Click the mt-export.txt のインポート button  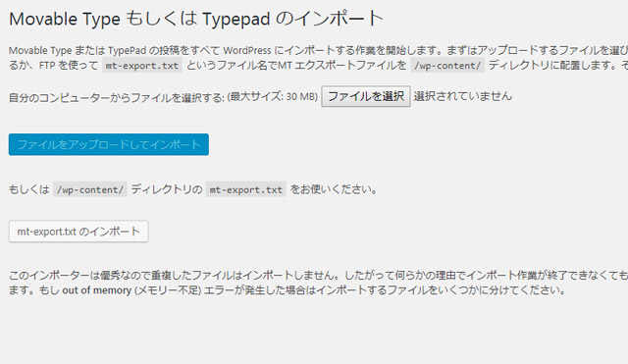tap(78, 232)
